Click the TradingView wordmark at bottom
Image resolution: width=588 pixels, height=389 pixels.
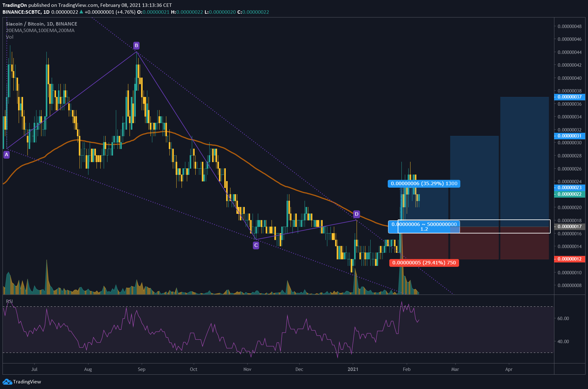[27, 382]
